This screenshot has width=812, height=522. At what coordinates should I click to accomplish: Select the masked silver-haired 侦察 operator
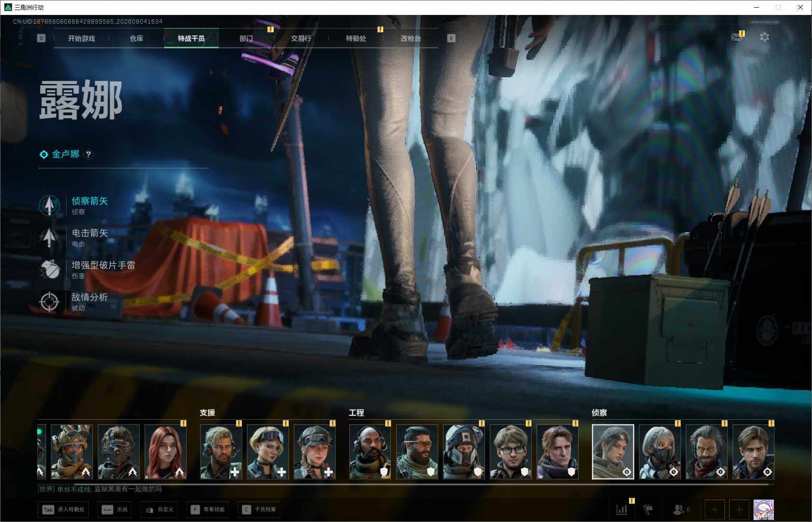coord(660,452)
